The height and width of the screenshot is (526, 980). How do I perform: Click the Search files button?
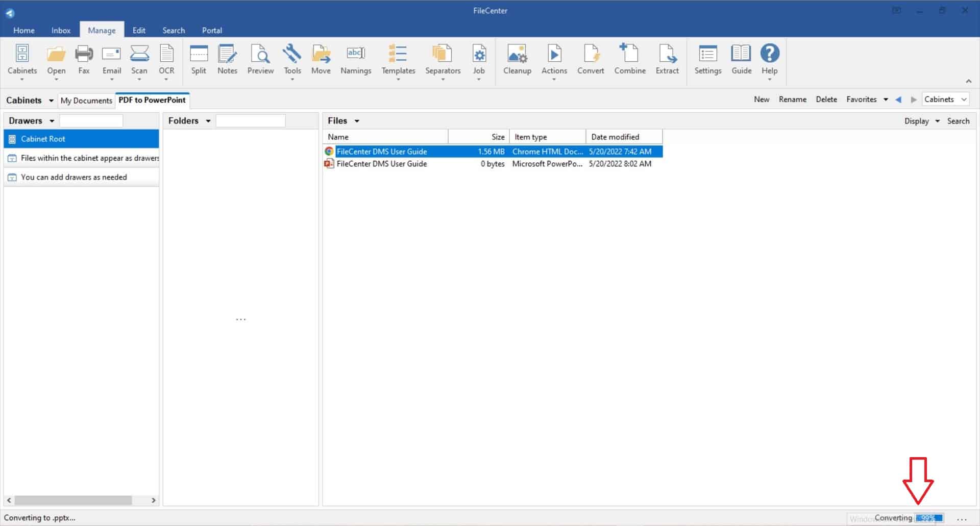point(958,121)
